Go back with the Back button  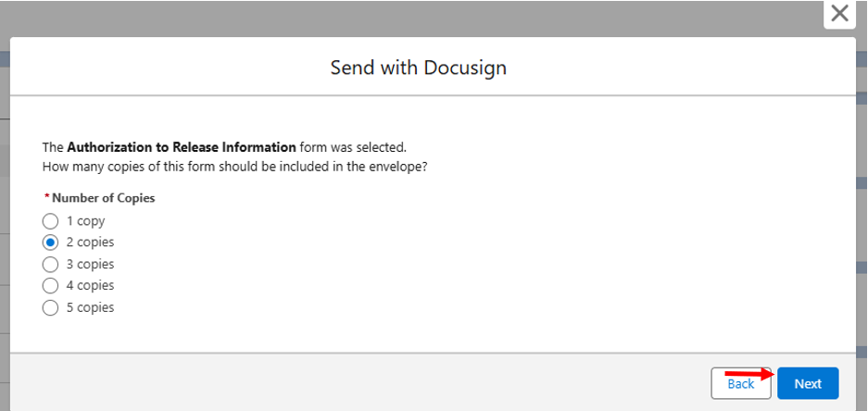(741, 383)
